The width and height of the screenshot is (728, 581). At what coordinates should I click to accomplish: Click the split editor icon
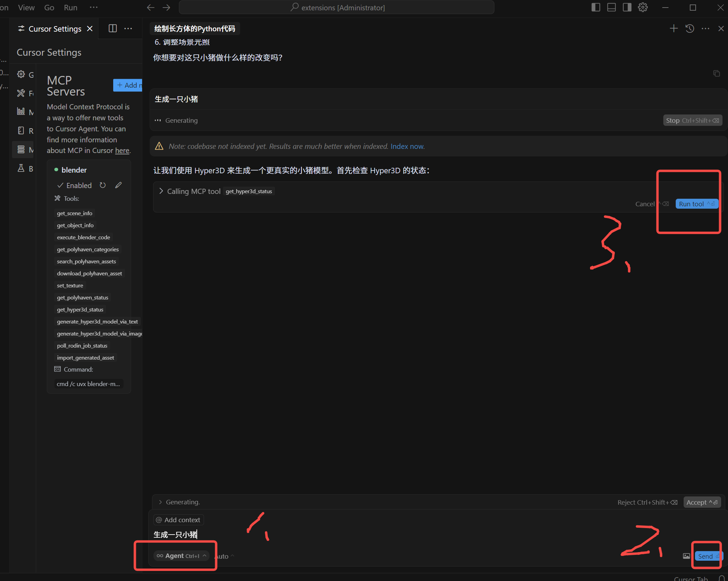[x=113, y=29]
